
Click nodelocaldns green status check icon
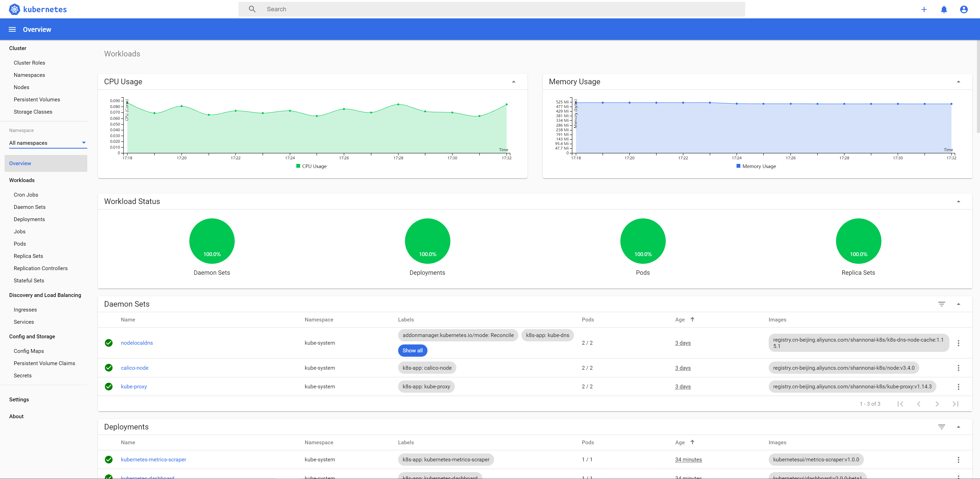pos(109,343)
